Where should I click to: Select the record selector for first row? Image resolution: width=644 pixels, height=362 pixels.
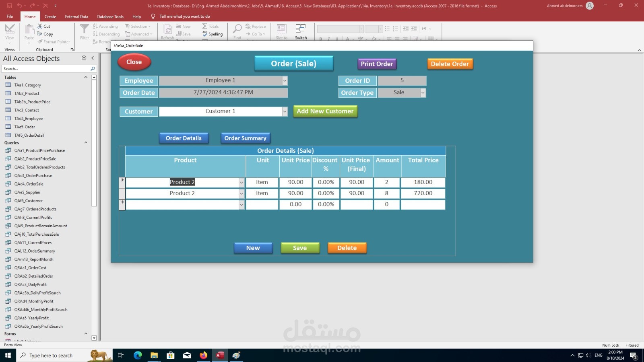coord(122,182)
